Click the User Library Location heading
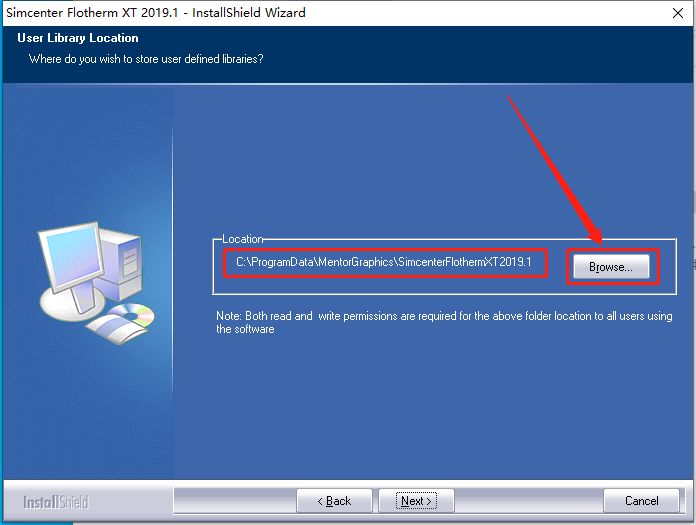This screenshot has height=525, width=696. tap(78, 38)
